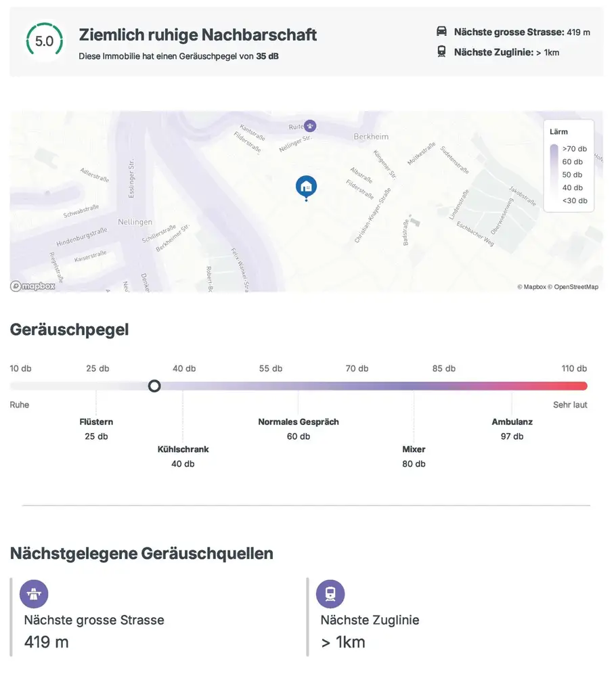Screen dimensions: 616x693
Task: Click the green 5.0 rating badge
Action: click(44, 41)
